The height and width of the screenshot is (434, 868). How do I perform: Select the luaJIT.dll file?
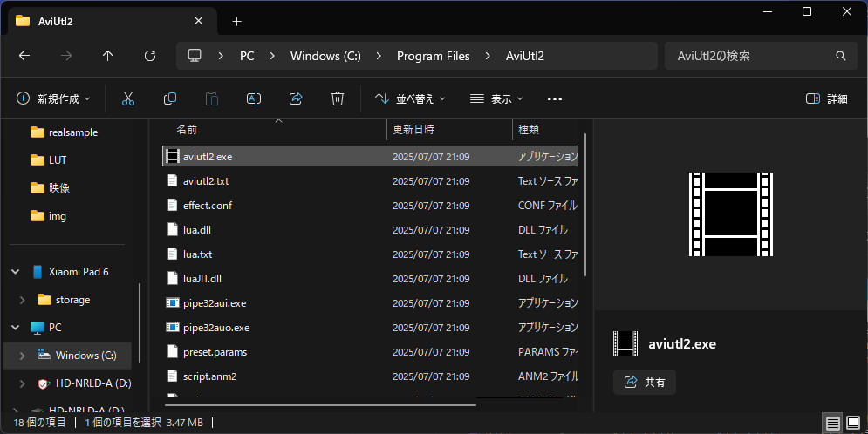coord(371,279)
